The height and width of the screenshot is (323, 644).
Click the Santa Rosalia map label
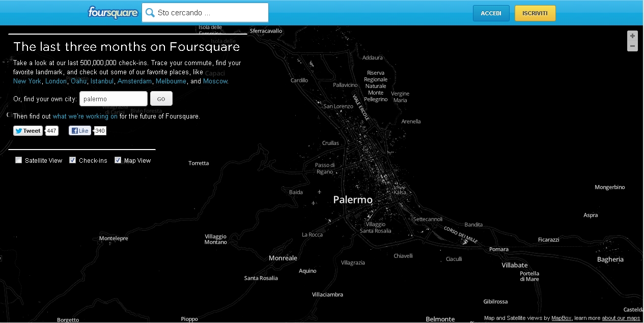pos(261,278)
